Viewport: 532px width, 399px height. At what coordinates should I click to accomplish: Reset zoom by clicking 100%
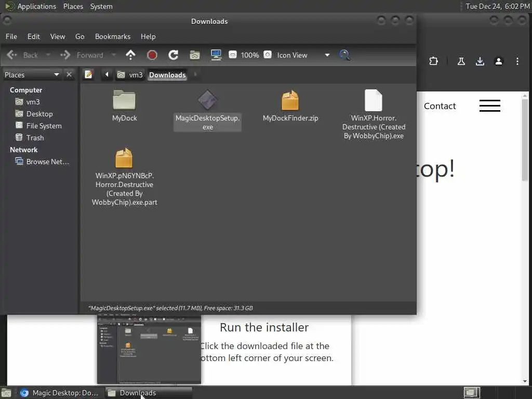click(x=250, y=55)
